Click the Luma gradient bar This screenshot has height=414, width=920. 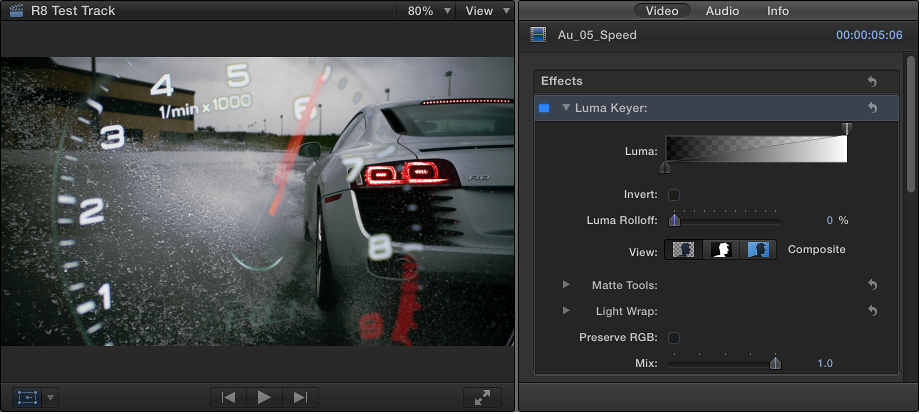tap(756, 149)
